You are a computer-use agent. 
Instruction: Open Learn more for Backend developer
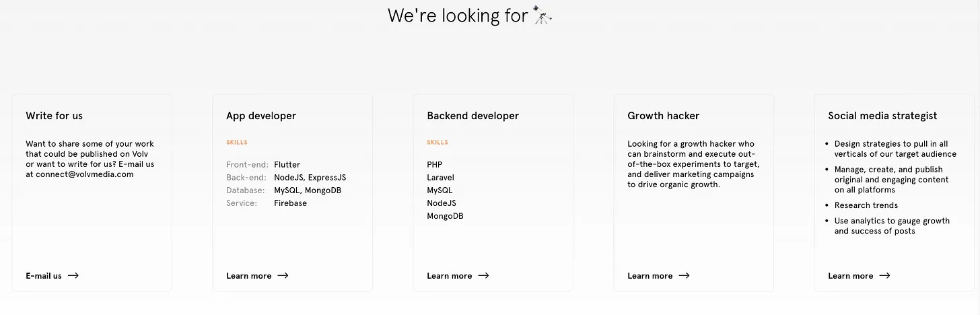458,276
